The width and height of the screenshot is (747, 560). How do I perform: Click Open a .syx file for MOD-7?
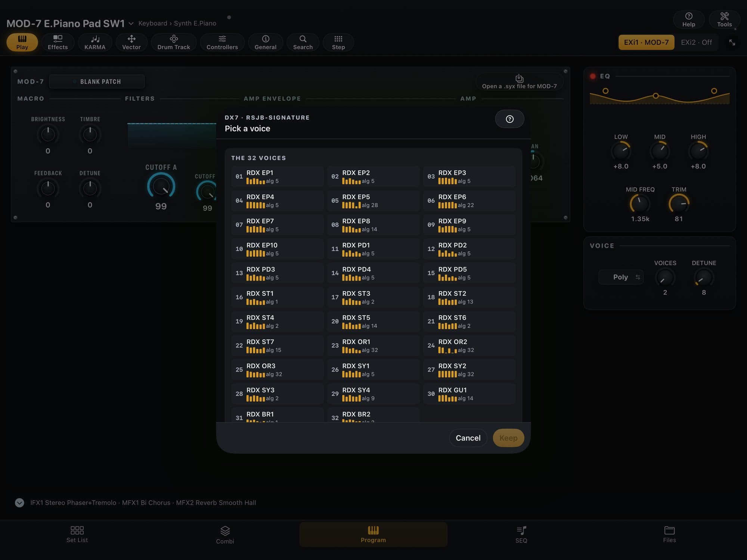pyautogui.click(x=519, y=82)
